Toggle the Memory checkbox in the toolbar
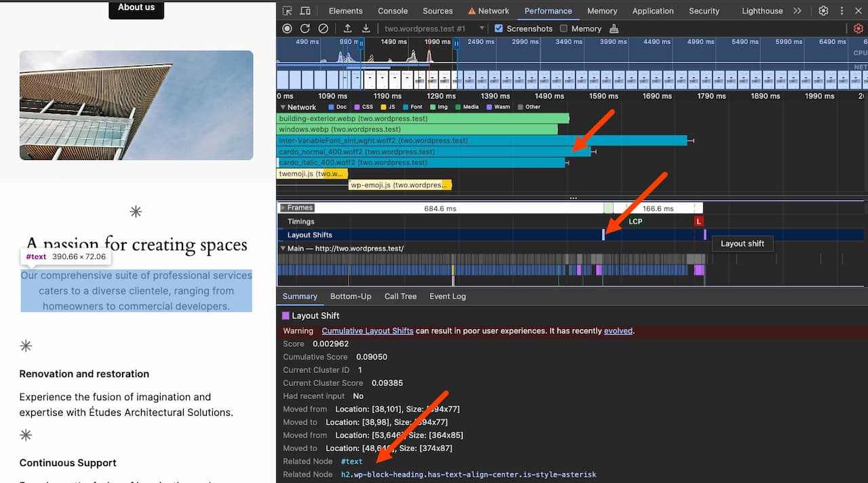This screenshot has width=868, height=483. point(564,28)
